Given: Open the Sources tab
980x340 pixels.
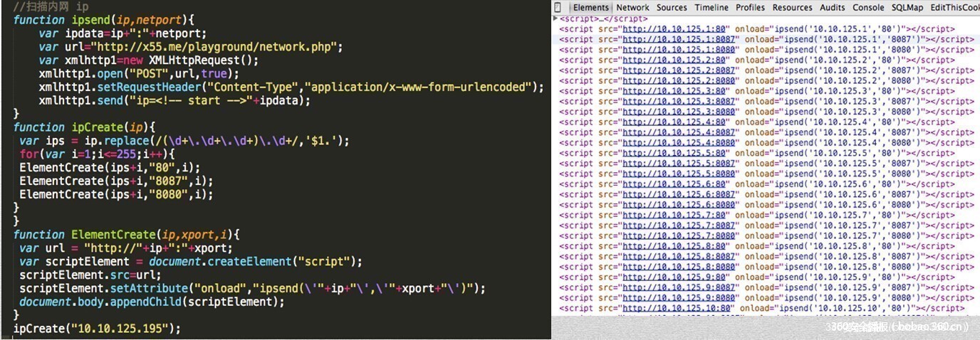Looking at the screenshot, I should pos(672,7).
